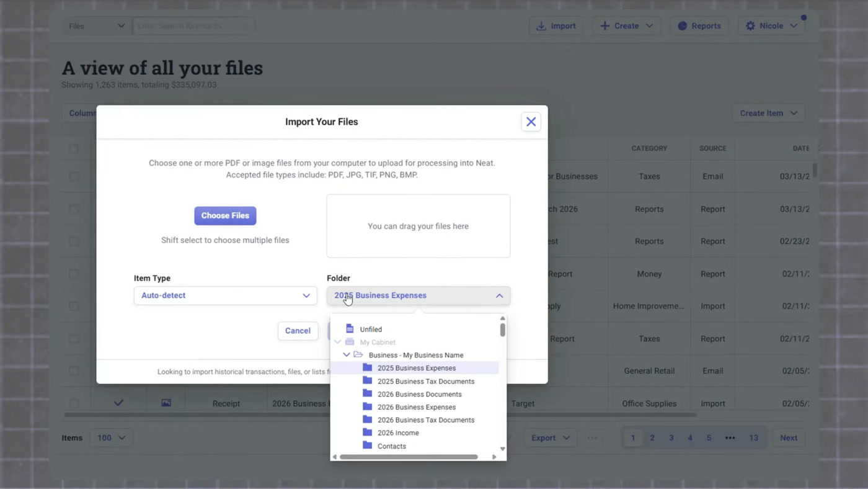Screen dimensions: 868x489
Task: Click the folder list down scroll arrow
Action: coord(502,449)
